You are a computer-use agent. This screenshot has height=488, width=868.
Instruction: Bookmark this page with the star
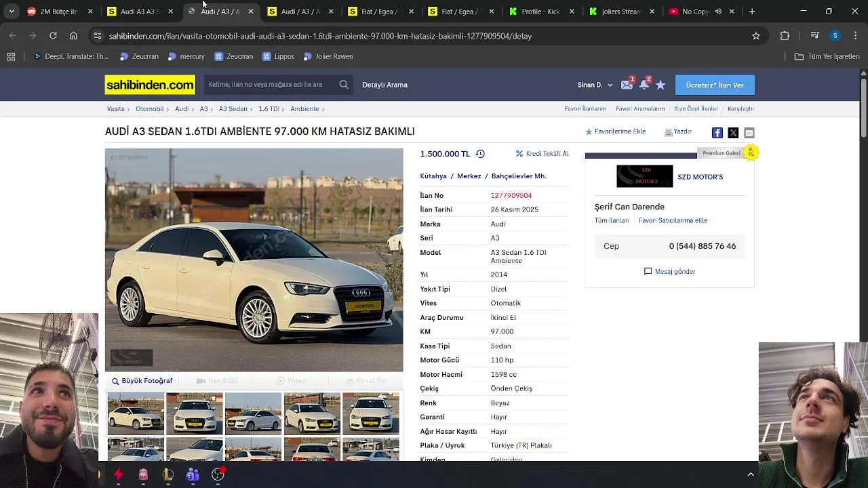[756, 36]
